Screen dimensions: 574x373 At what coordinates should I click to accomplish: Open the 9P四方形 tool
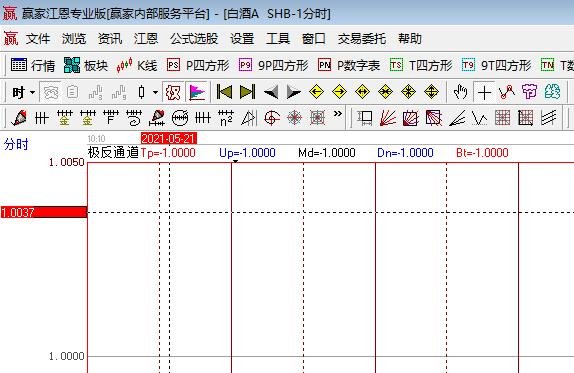pyautogui.click(x=273, y=65)
